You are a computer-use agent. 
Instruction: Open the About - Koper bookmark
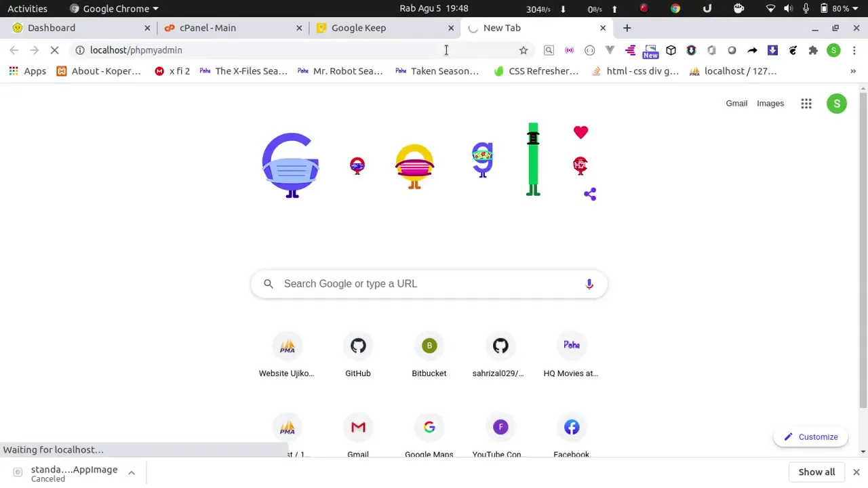98,71
